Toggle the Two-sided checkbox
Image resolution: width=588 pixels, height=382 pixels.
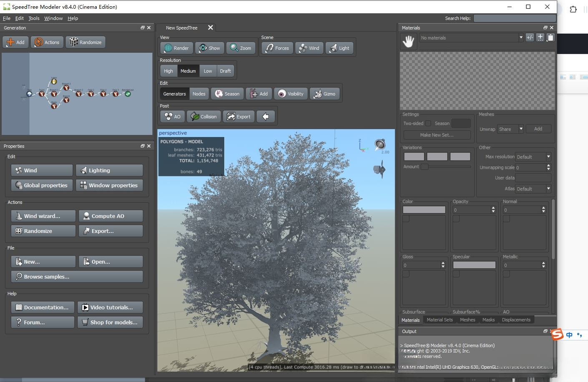pyautogui.click(x=428, y=123)
